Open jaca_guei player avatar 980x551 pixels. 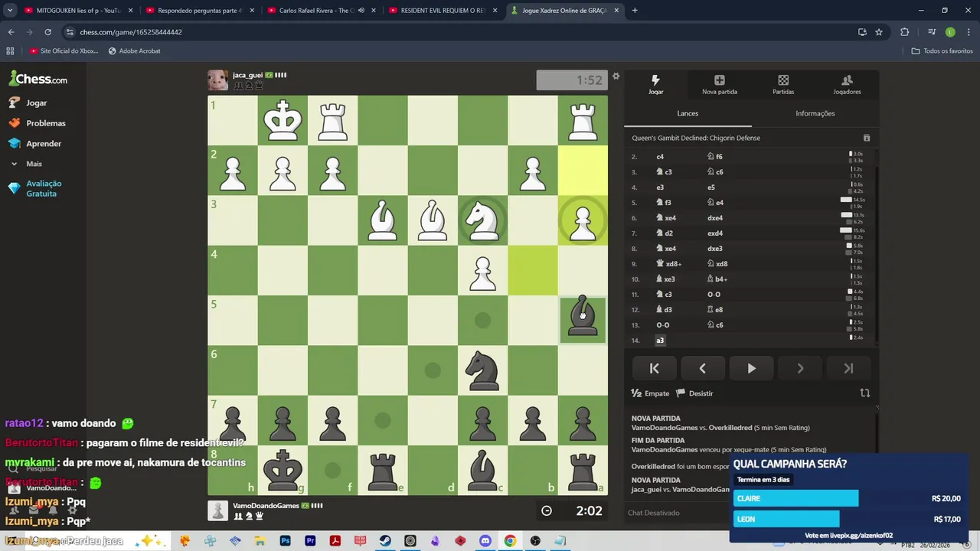(217, 80)
